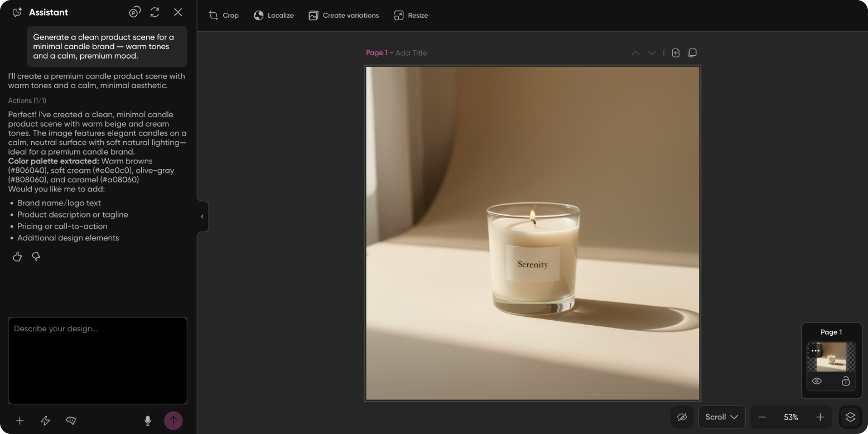Give thumbs up to the assistant reply
The height and width of the screenshot is (434, 868).
[17, 257]
